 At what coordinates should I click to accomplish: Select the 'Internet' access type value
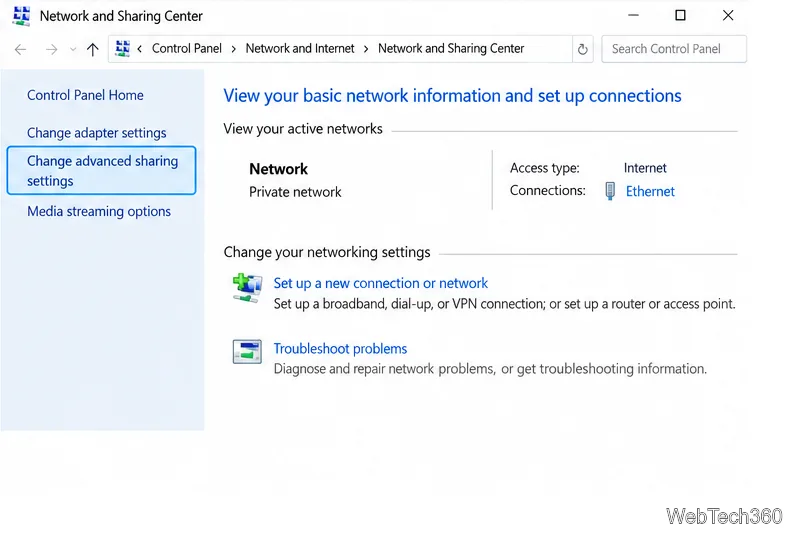point(645,168)
